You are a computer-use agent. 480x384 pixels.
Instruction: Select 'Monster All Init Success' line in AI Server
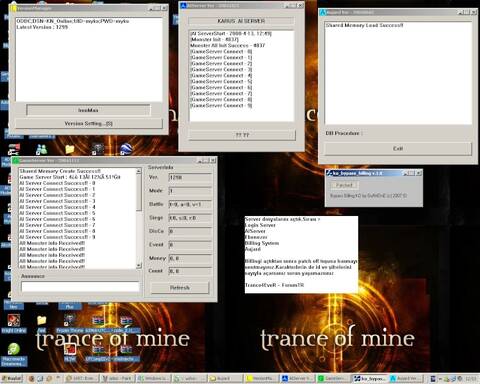click(228, 45)
